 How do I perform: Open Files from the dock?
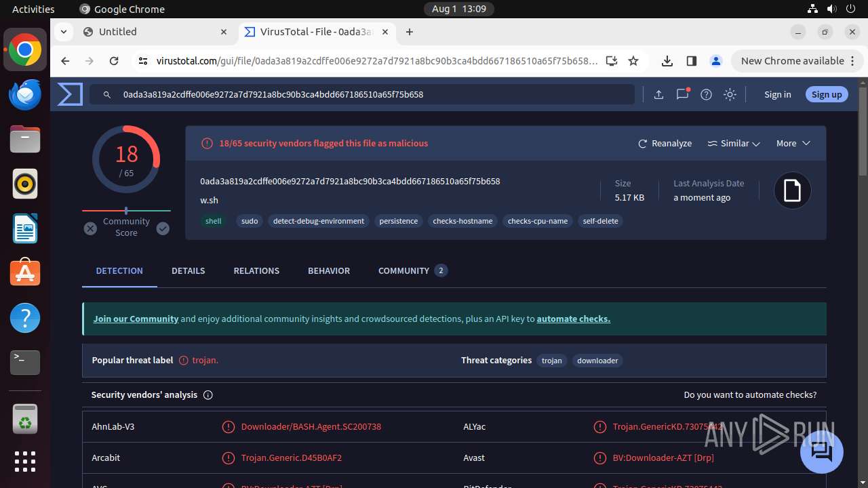click(25, 139)
